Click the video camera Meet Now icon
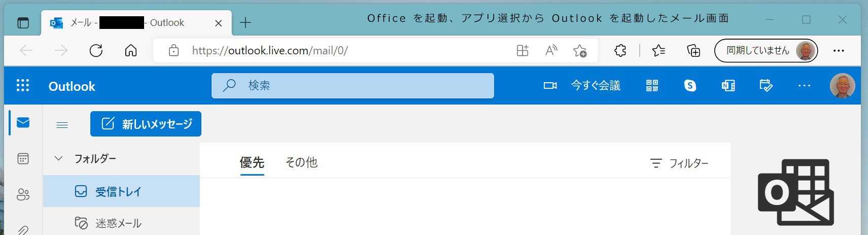This screenshot has width=868, height=235. [x=550, y=86]
